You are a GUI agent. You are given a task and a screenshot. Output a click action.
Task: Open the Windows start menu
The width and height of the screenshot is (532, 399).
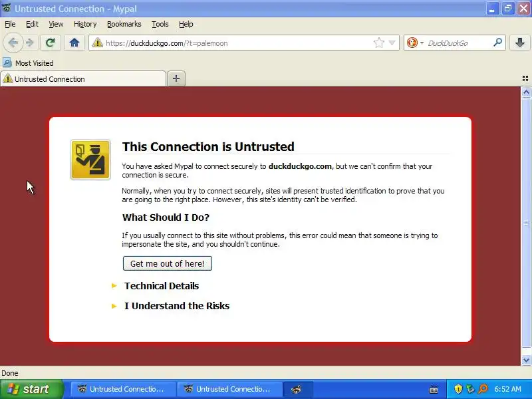coord(31,389)
